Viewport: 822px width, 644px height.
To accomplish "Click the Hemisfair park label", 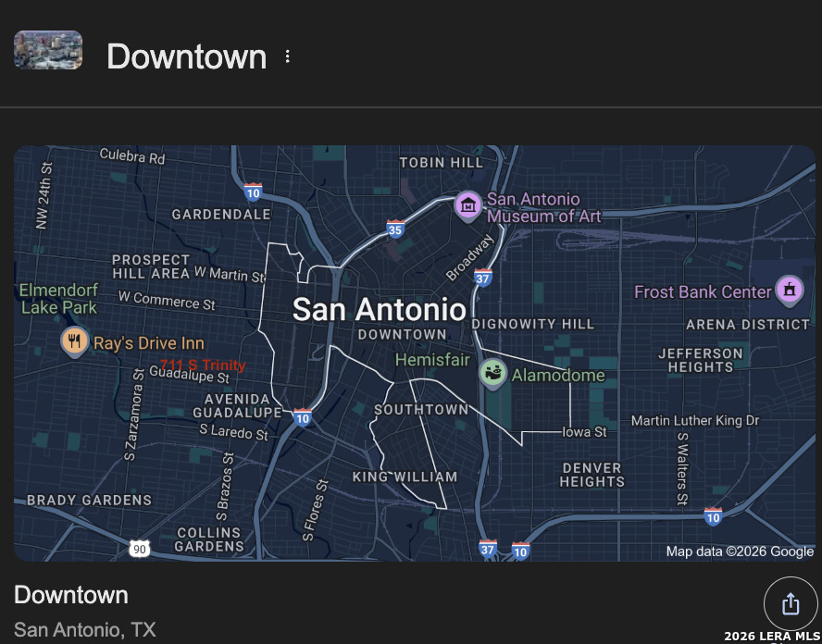I will pyautogui.click(x=432, y=360).
